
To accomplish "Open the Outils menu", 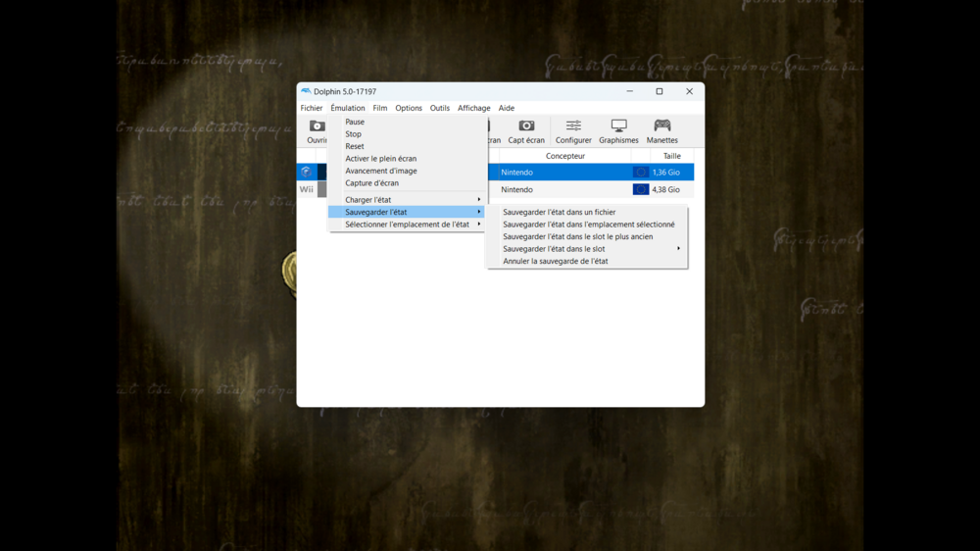I will tap(439, 109).
